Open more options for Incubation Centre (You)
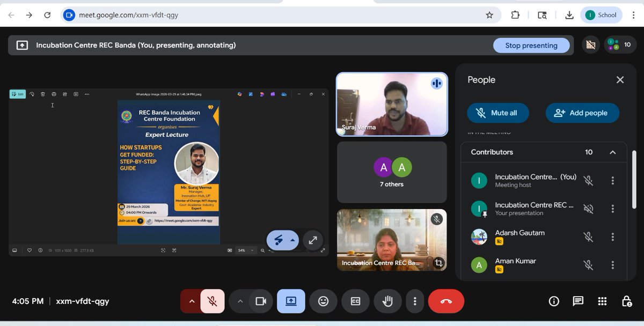The height and width of the screenshot is (326, 644). click(612, 181)
